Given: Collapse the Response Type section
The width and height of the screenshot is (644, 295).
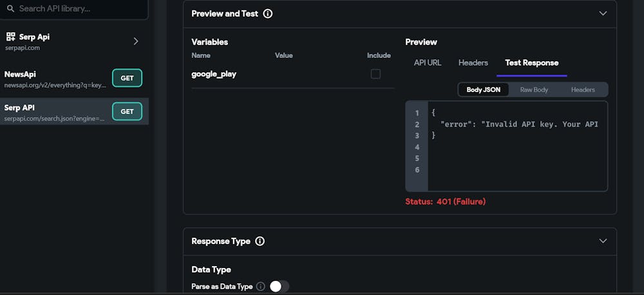Looking at the screenshot, I should pos(603,241).
